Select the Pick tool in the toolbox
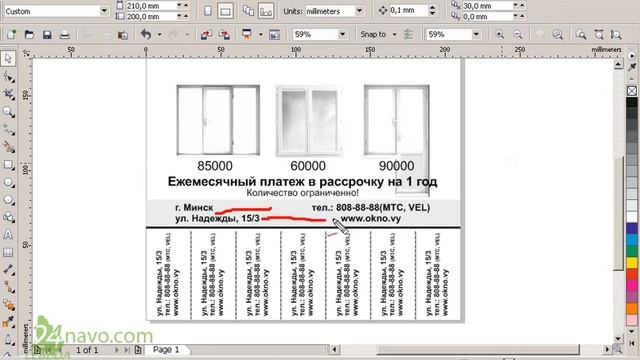 pyautogui.click(x=8, y=58)
